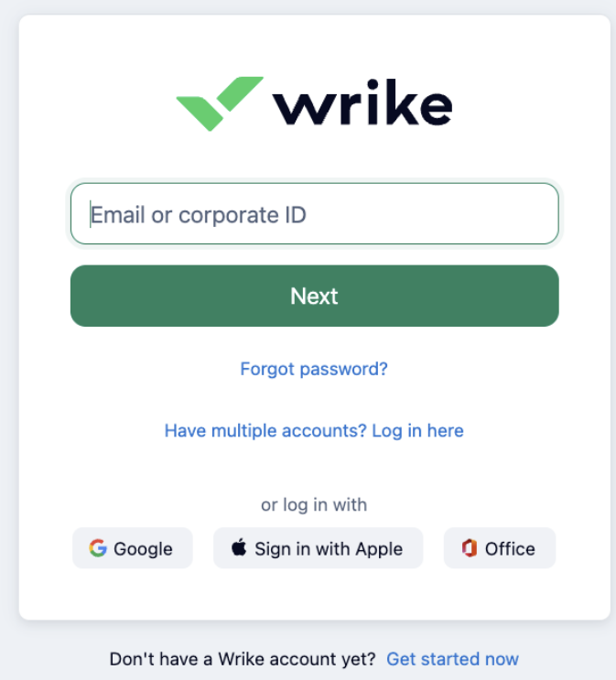Screen dimensions: 616x680
Task: Choose Sign in with Apple
Action: click(318, 548)
